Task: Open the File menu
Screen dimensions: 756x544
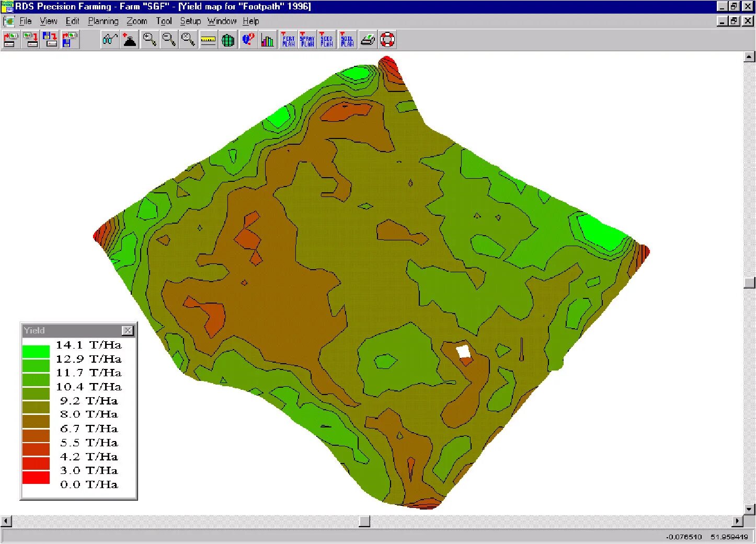Action: 26,21
